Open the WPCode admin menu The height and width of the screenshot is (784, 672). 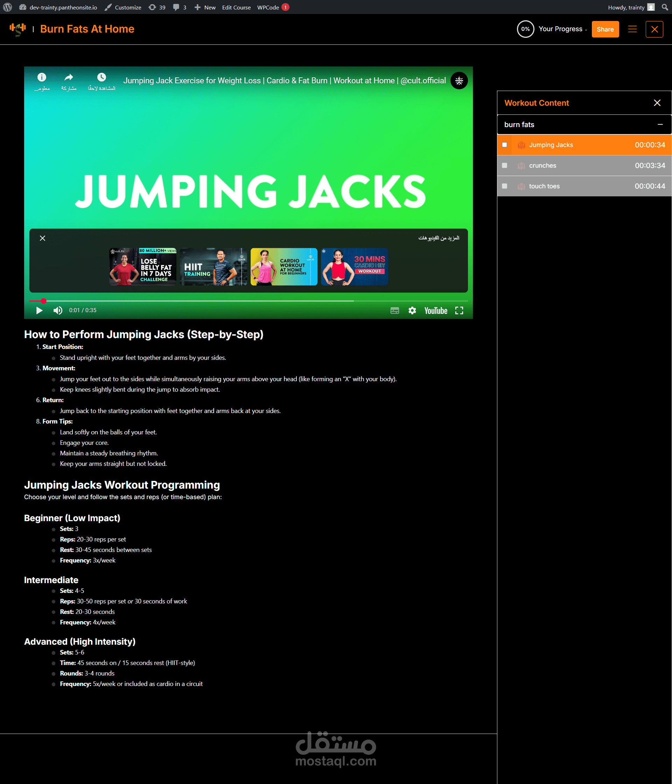tap(268, 7)
